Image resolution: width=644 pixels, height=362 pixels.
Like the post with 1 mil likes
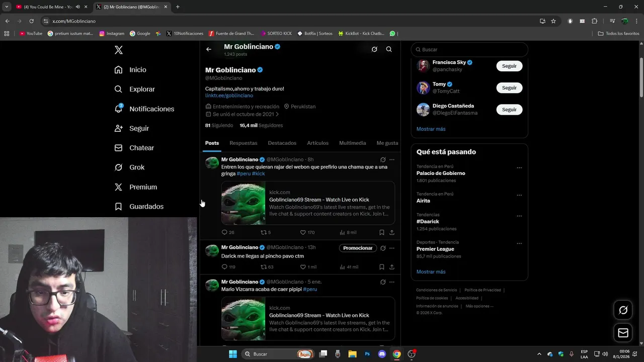pyautogui.click(x=308, y=267)
